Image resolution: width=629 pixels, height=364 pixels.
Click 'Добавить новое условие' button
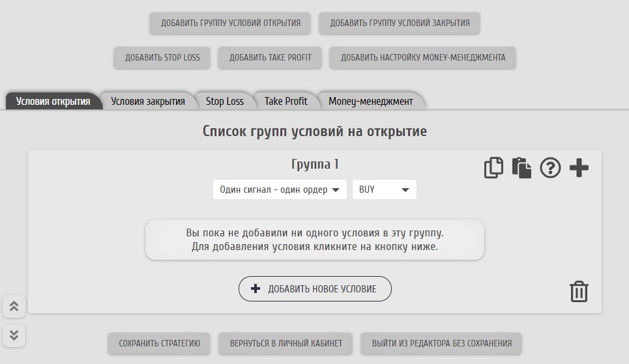click(x=315, y=289)
